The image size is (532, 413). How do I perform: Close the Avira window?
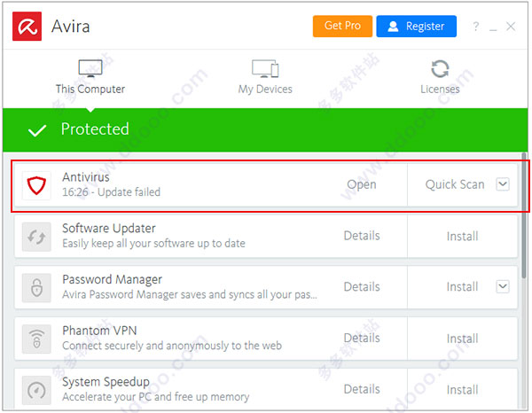[x=511, y=26]
